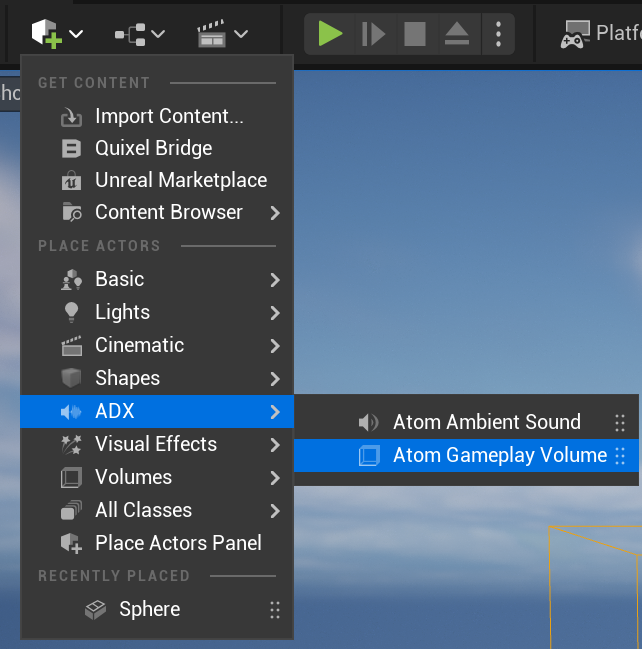Image resolution: width=642 pixels, height=649 pixels.
Task: Click the Sphere actor icon
Action: coord(96,610)
